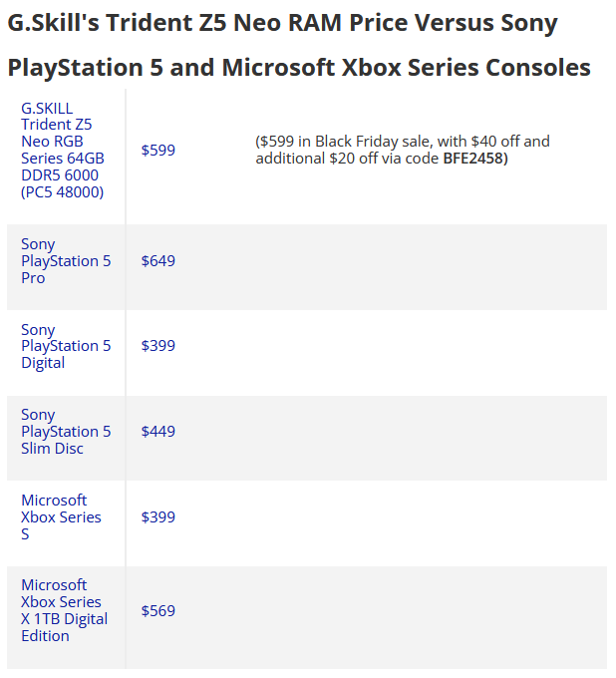Image resolution: width=616 pixels, height=678 pixels.
Task: Open the Microsoft Xbox Series S link
Action: (61, 516)
